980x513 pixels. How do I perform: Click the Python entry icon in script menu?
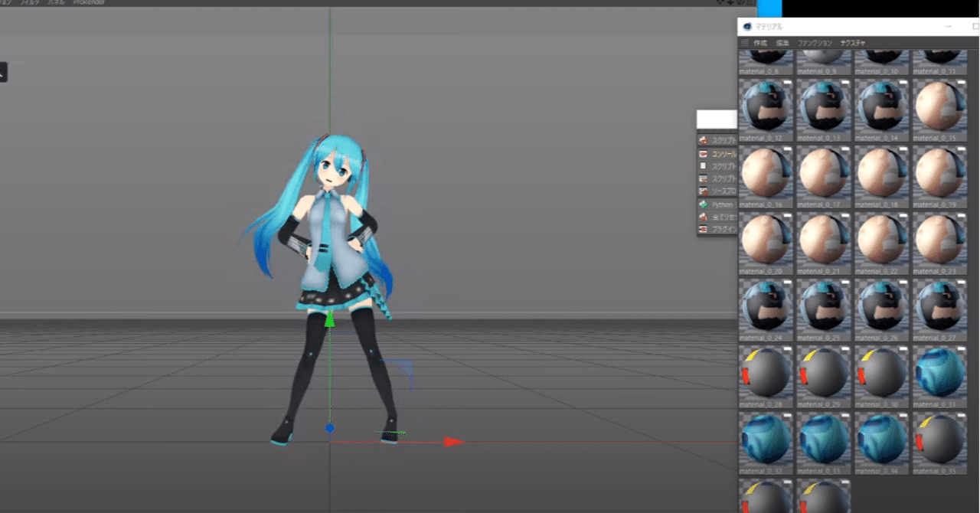click(x=703, y=204)
